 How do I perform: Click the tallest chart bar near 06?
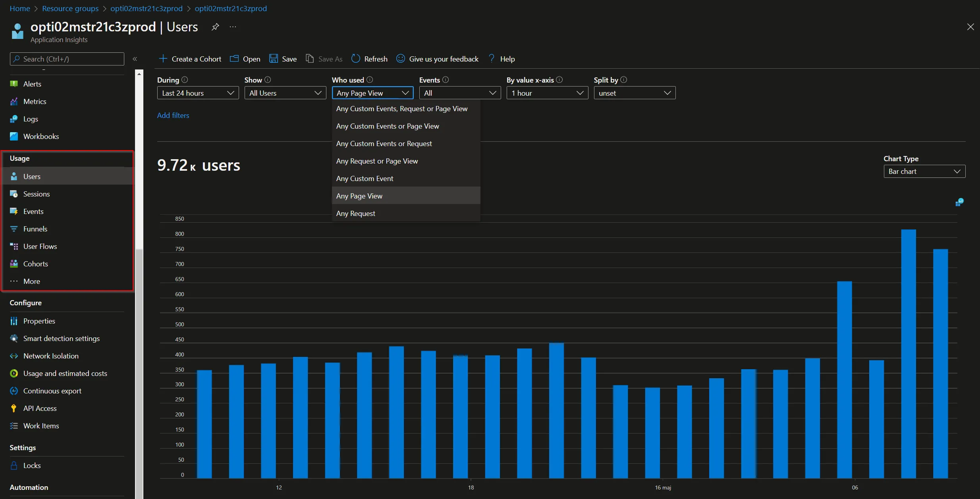click(908, 354)
